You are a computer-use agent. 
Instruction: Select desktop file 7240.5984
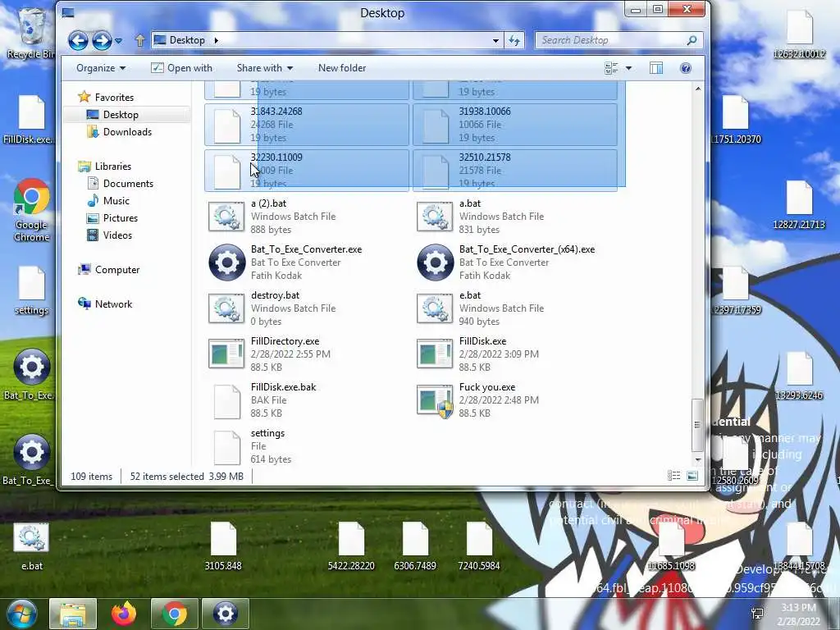[x=479, y=546]
